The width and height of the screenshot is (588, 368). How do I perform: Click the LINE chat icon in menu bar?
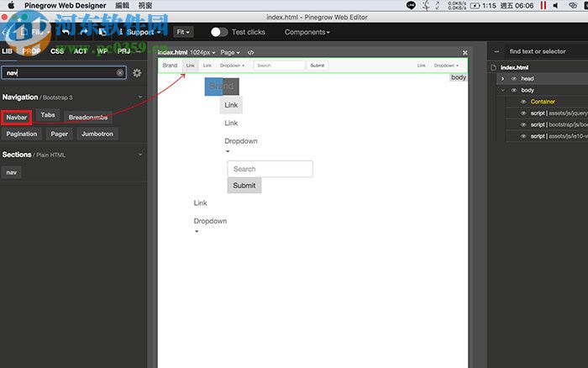[x=411, y=5]
